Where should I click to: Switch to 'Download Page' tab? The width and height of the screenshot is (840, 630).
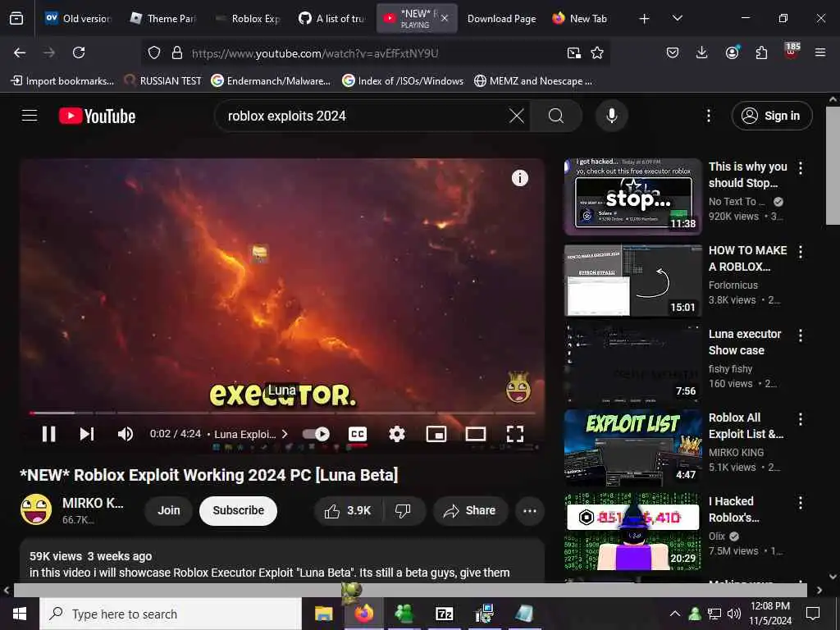(x=501, y=18)
